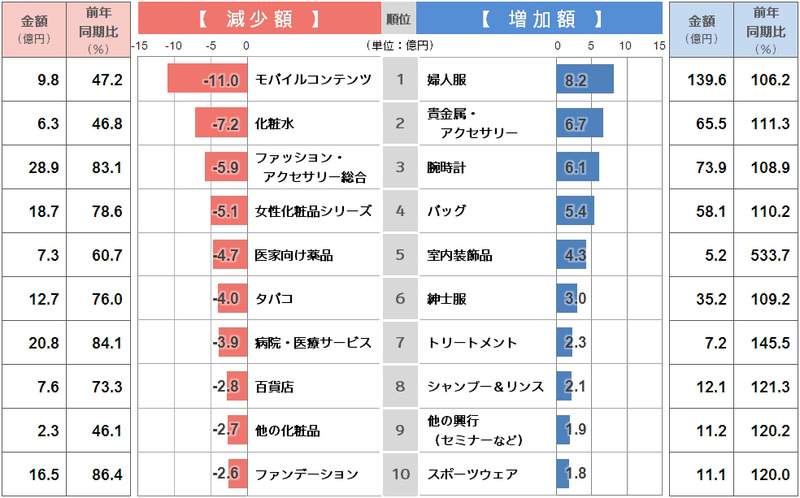Viewport: 800px width, 498px height.
Task: Click the red -2.6 bar for ファンデーション
Action: (236, 473)
